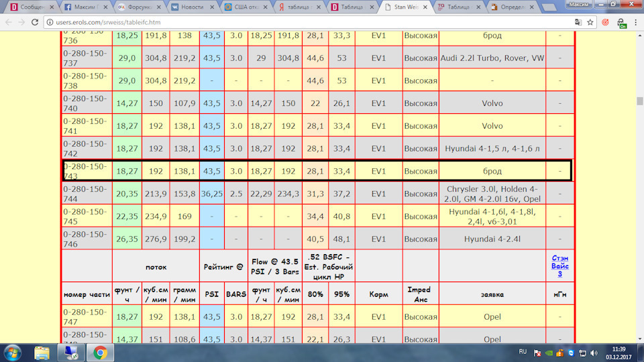Open NVIDIA tray icon
644x362 pixels.
[x=549, y=353]
